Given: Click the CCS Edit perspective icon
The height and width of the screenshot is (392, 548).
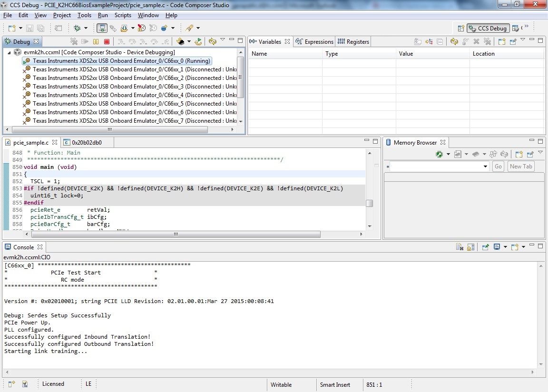Looking at the screenshot, I should coord(516,28).
